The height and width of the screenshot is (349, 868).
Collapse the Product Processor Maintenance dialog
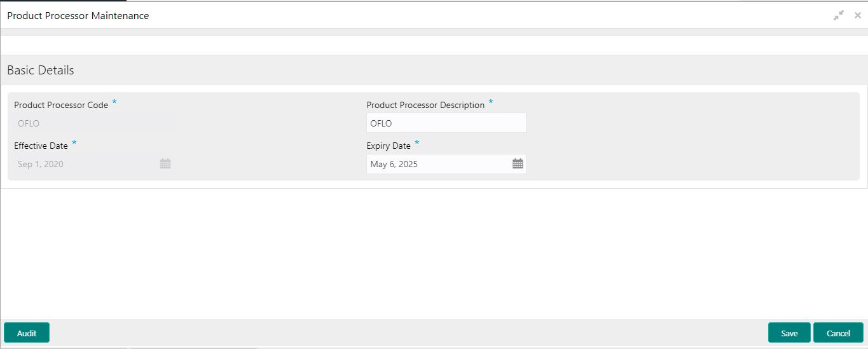(839, 15)
